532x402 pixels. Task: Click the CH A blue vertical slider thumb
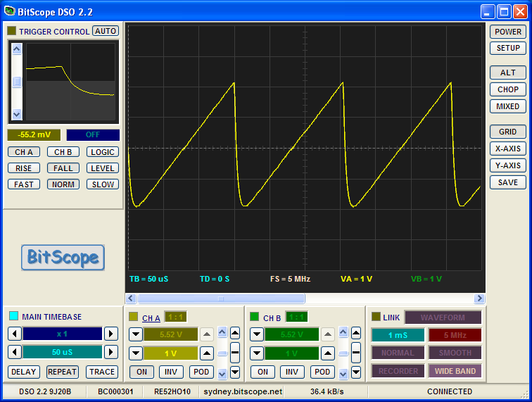pos(222,354)
